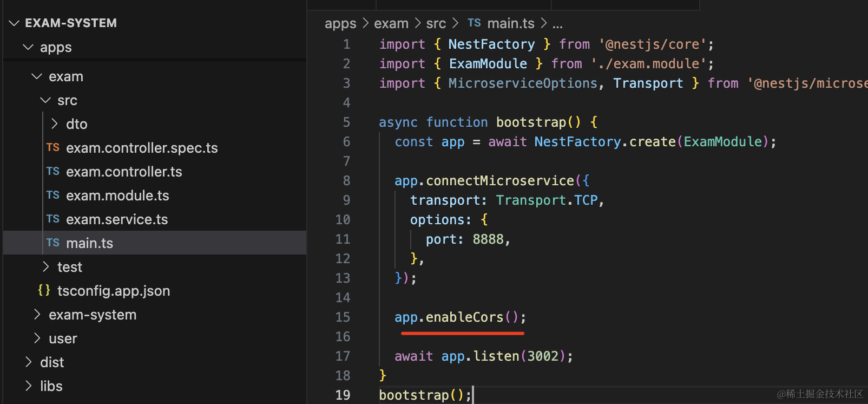Click connectMicroservice on line 8
Screen dimensions: 868x404
(500, 181)
